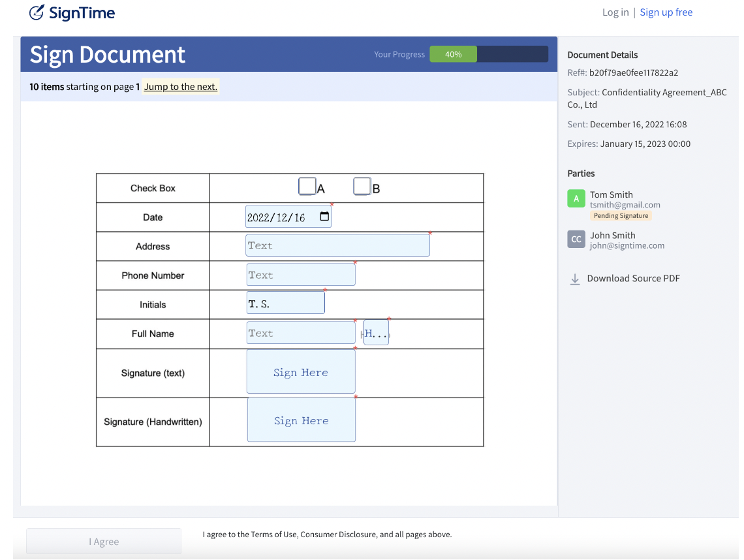Open the date field calendar picker icon

[x=324, y=217]
